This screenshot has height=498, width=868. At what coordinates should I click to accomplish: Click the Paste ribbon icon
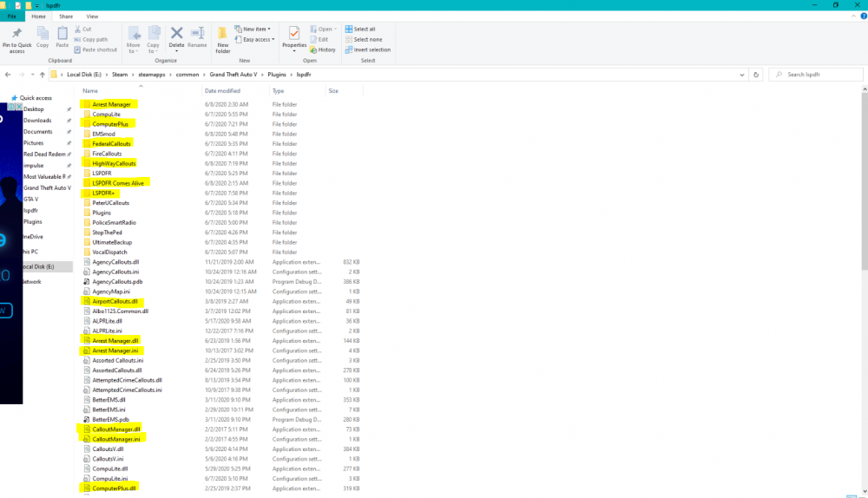pyautogui.click(x=62, y=37)
